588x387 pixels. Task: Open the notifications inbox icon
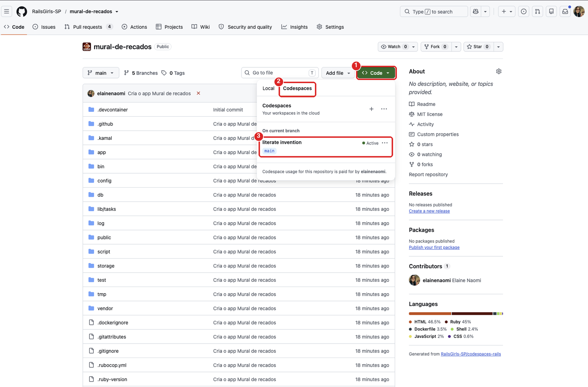point(565,11)
